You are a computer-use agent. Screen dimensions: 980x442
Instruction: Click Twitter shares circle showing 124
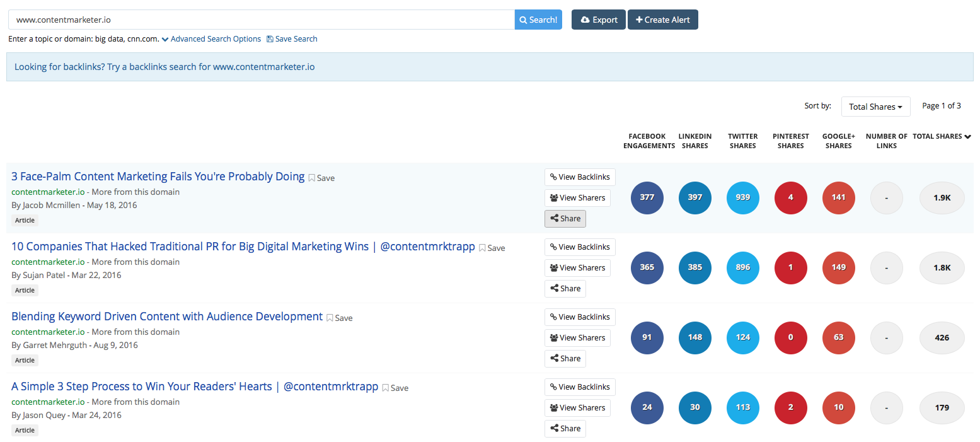(743, 337)
